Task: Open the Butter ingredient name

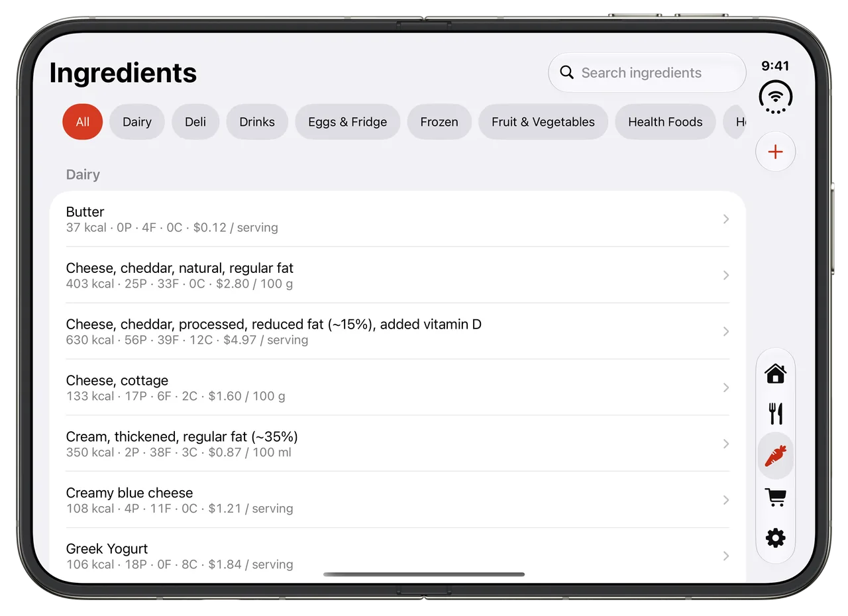Action: click(x=85, y=212)
